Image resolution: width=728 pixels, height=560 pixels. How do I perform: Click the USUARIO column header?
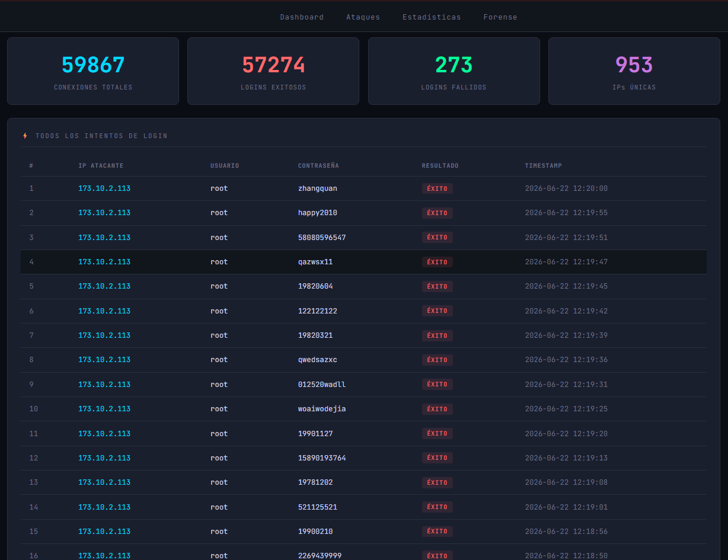pos(225,166)
